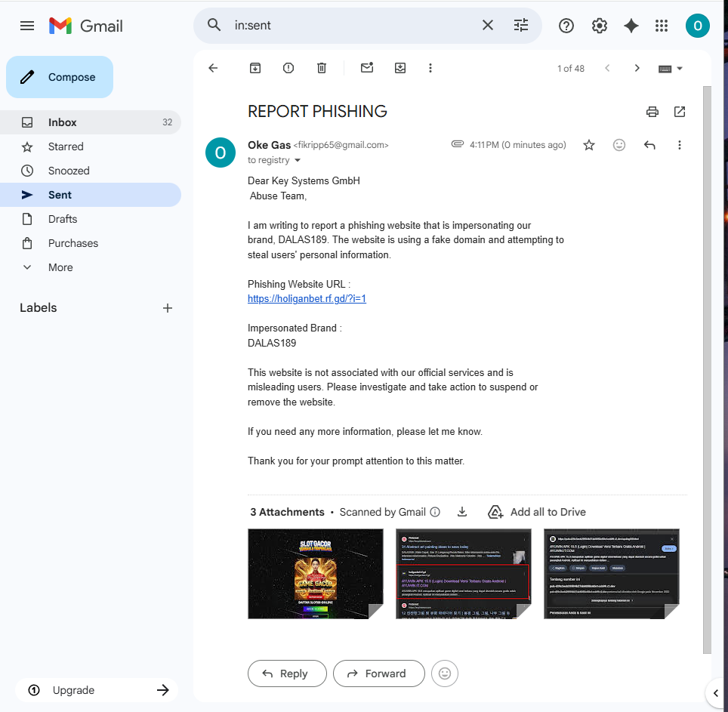
Task: Click the message pane vertical scrollbar
Action: pos(707,369)
